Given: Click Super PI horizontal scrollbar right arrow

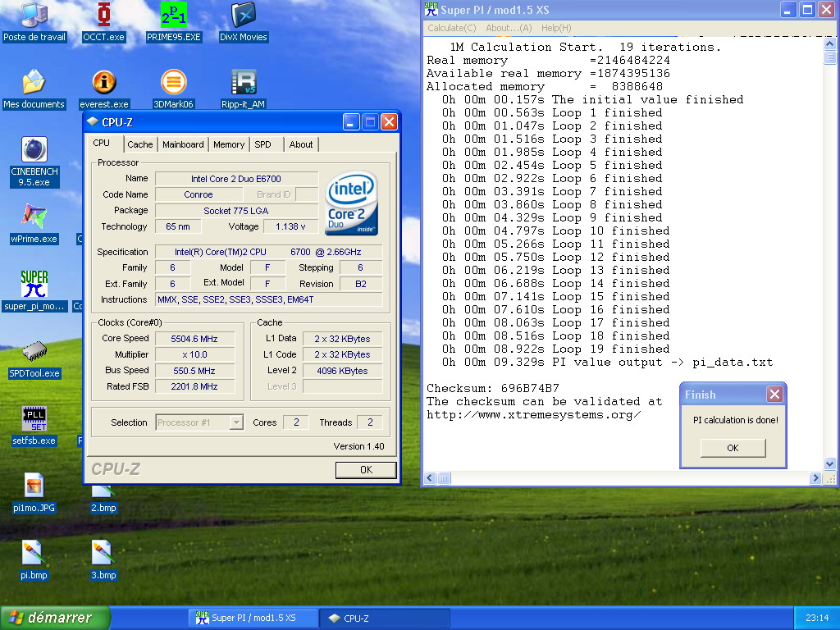Looking at the screenshot, I should coord(815,478).
